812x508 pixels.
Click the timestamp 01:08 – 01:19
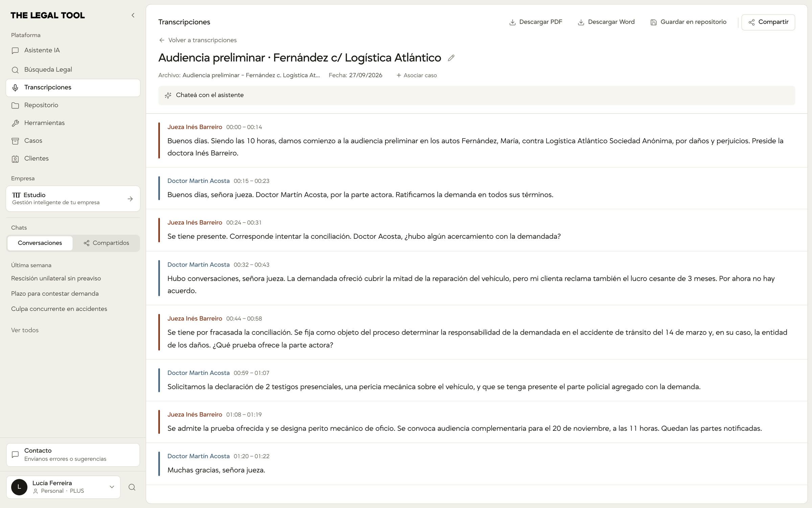coord(244,415)
